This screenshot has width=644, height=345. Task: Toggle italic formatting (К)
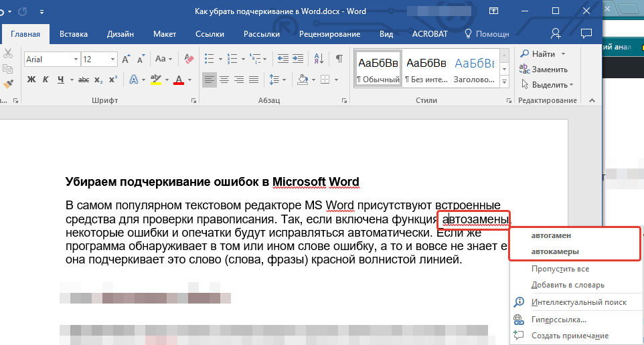point(46,80)
